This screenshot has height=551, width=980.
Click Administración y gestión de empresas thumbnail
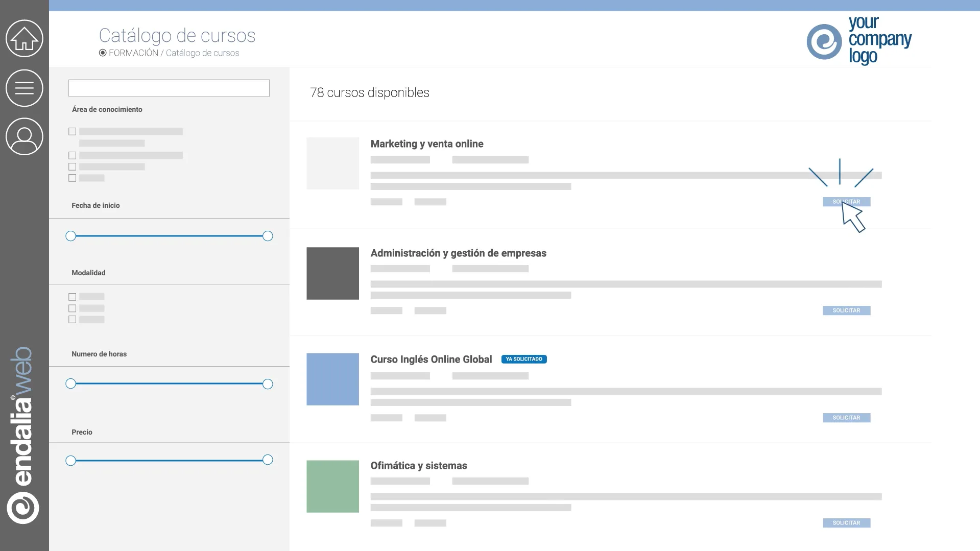(333, 274)
